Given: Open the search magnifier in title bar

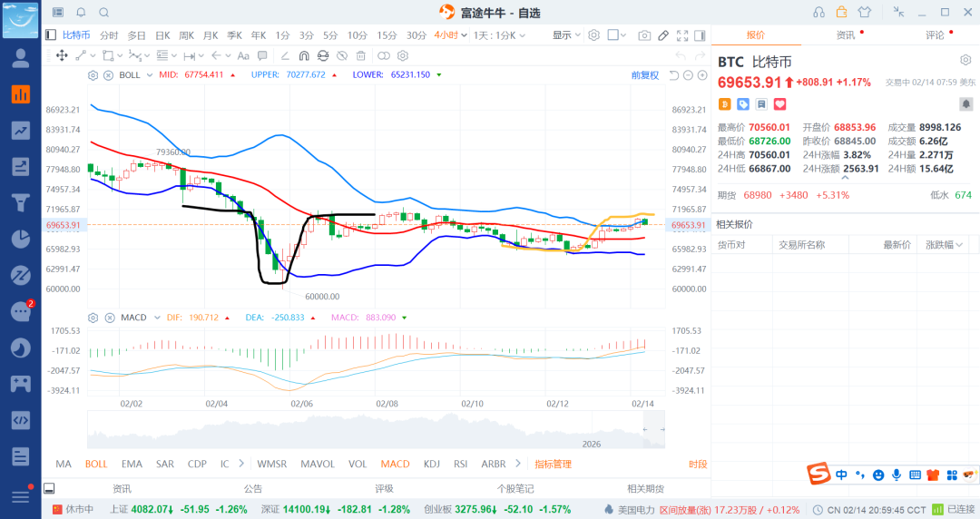Looking at the screenshot, I should (x=103, y=13).
